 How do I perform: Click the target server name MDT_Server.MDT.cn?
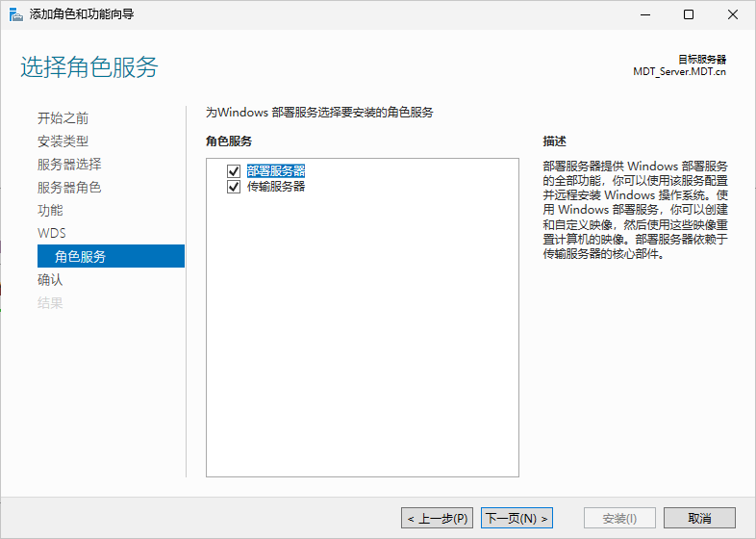(679, 72)
